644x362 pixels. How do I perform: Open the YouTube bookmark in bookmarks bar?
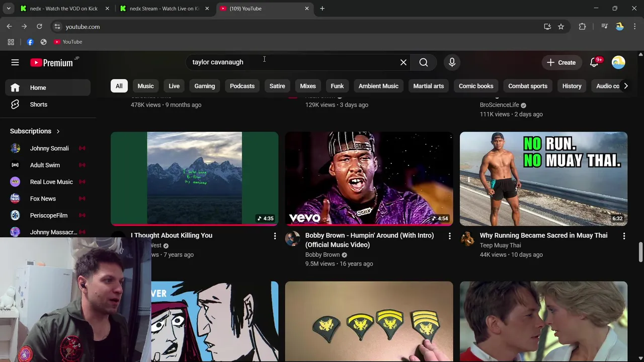[68, 42]
